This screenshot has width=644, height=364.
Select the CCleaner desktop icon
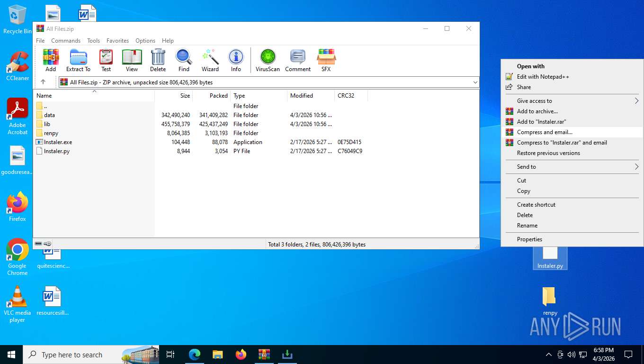[x=18, y=66]
